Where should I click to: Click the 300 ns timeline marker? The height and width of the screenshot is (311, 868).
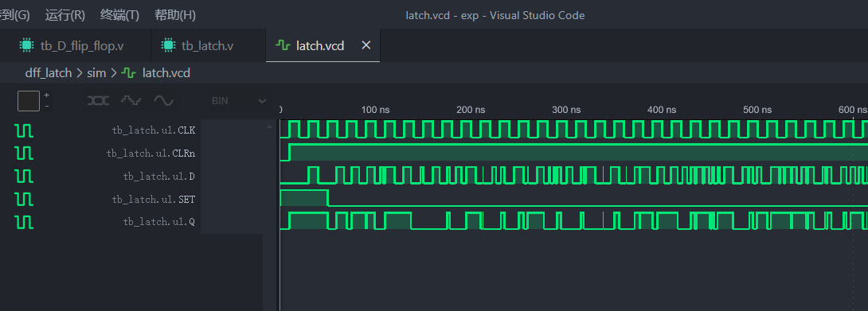pos(567,110)
